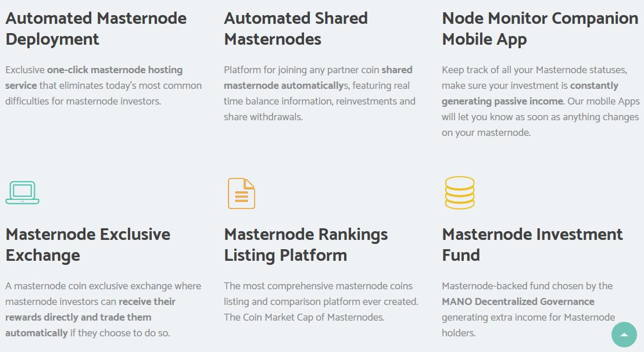
Task: Select the Automated Masternode Deployment heading
Action: click(96, 28)
